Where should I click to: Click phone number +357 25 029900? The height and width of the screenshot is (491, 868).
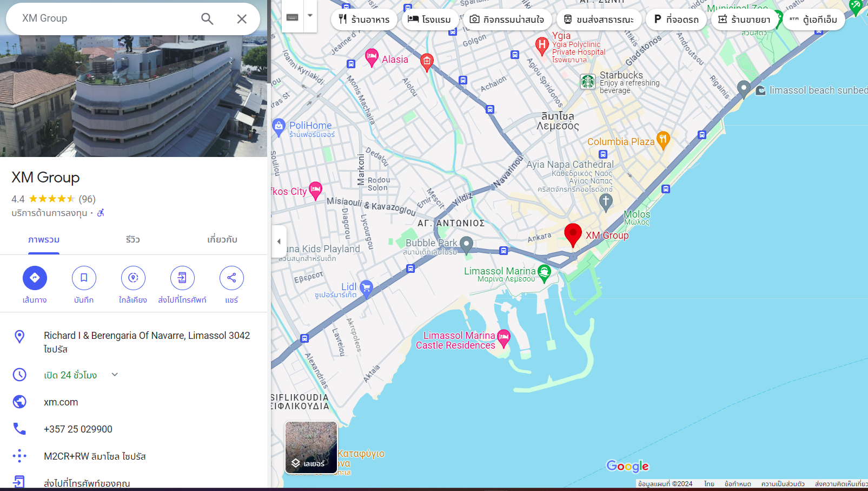(78, 429)
